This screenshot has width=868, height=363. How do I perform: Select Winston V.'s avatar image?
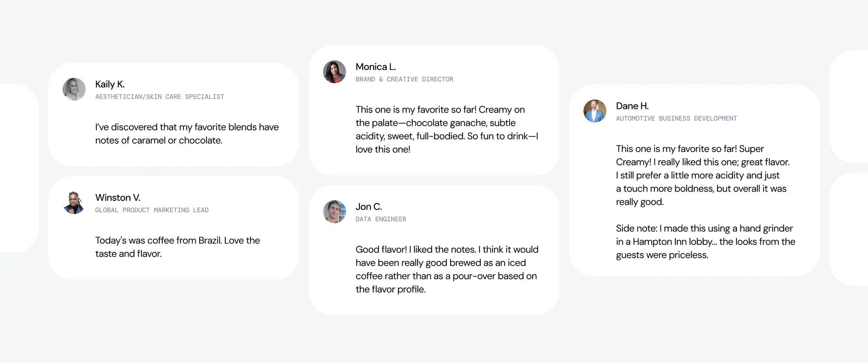coord(74,203)
